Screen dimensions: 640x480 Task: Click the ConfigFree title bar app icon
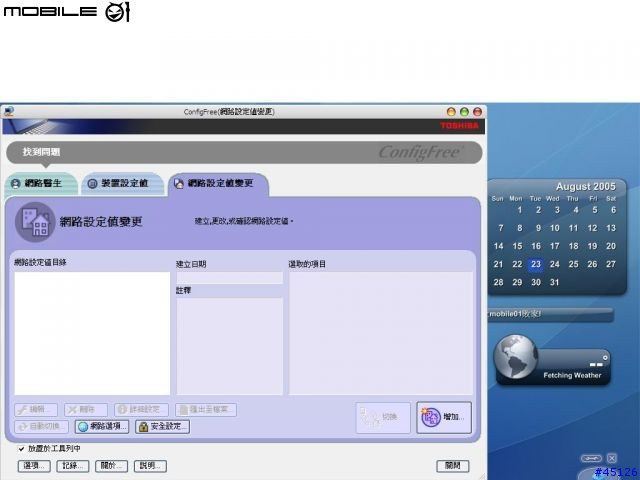pyautogui.click(x=8, y=111)
